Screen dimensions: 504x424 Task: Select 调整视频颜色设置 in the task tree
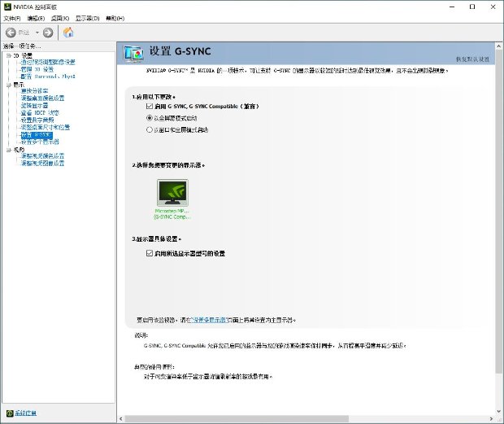tap(42, 156)
